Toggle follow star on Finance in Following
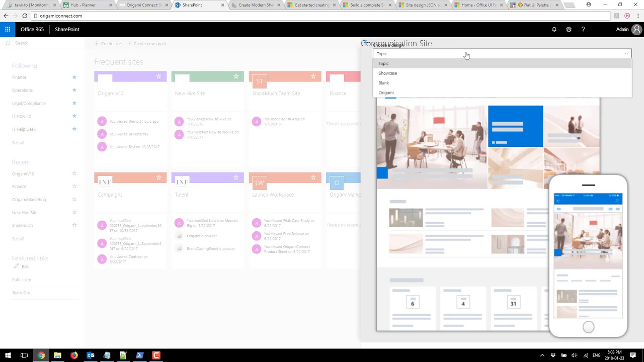Viewport: 644px width, 362px height. 74,77
